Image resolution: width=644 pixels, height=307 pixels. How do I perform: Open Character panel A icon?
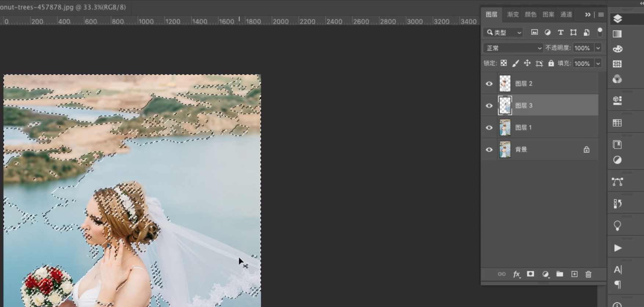(618, 270)
